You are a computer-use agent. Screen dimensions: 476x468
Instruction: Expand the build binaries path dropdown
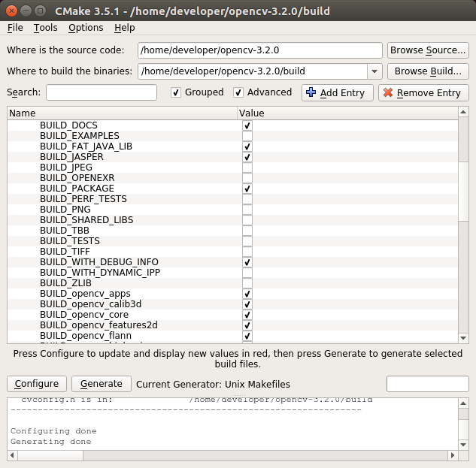coord(374,71)
